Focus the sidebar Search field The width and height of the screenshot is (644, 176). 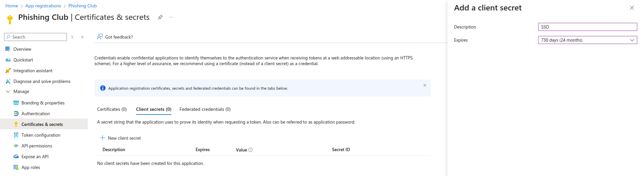point(35,37)
